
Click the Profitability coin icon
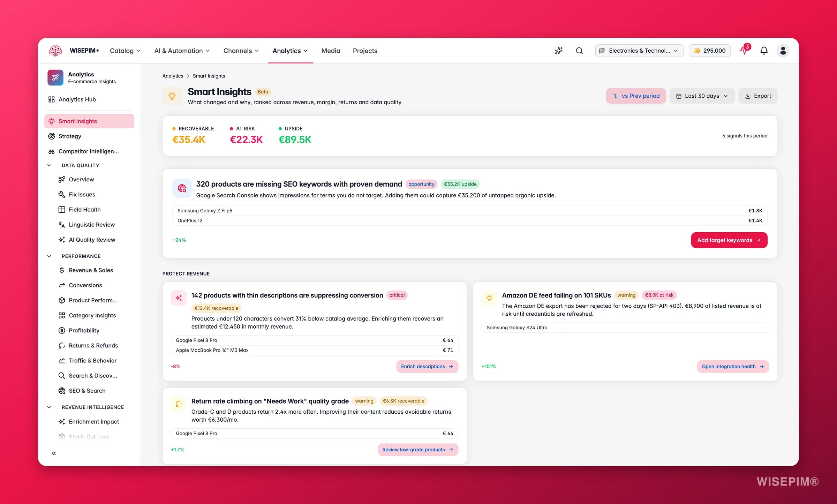[62, 330]
